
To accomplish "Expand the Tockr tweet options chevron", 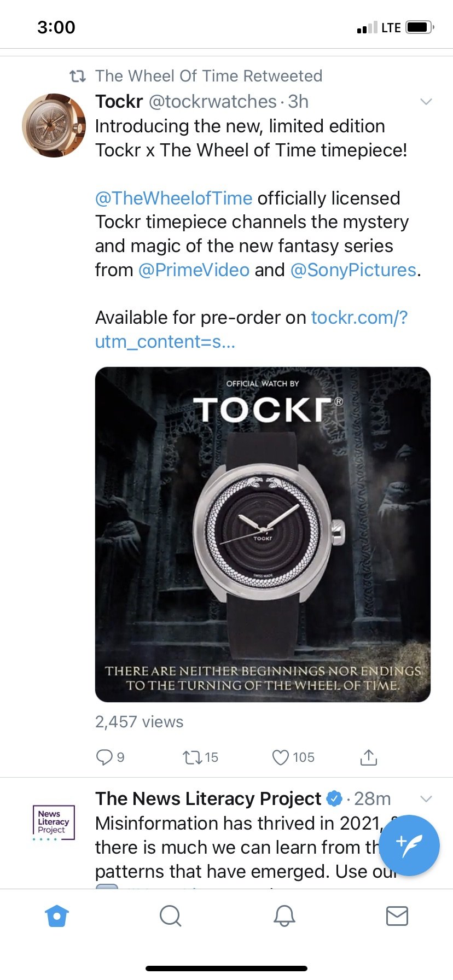I will click(x=426, y=102).
